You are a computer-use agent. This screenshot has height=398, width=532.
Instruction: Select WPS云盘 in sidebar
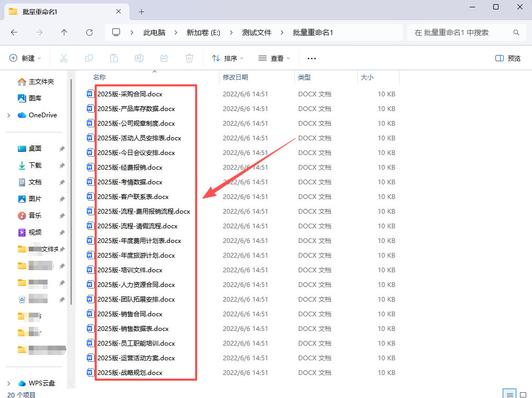[x=36, y=383]
